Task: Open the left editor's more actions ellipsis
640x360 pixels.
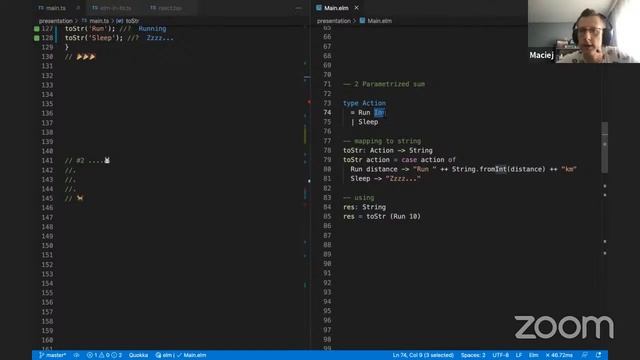Action: pyautogui.click(x=299, y=8)
